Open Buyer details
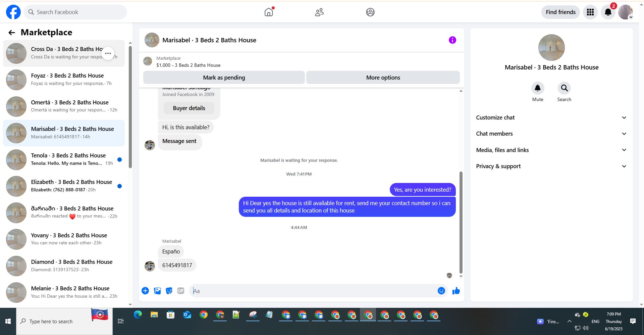Screen dimensions: 644x335 189,108
